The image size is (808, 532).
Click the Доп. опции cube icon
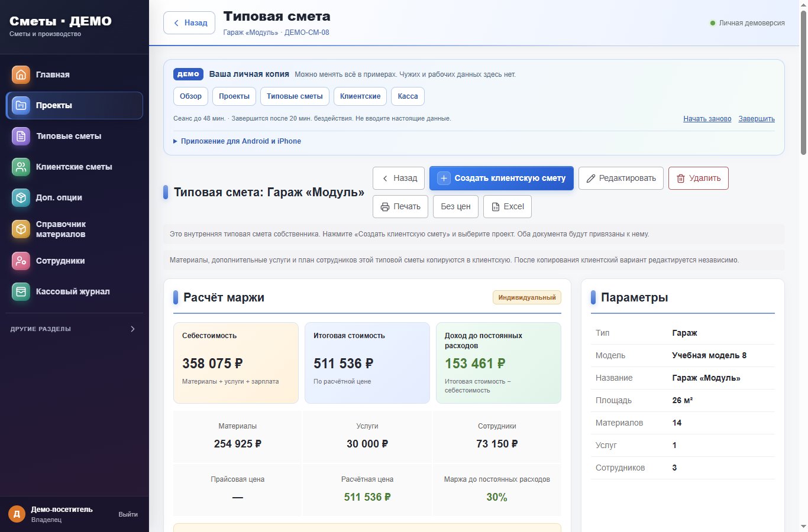[x=21, y=197]
